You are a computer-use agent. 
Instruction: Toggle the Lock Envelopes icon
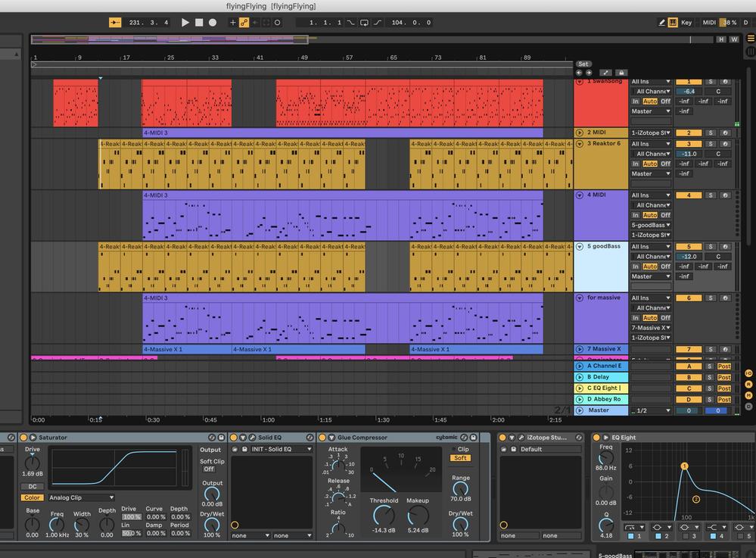(x=621, y=73)
